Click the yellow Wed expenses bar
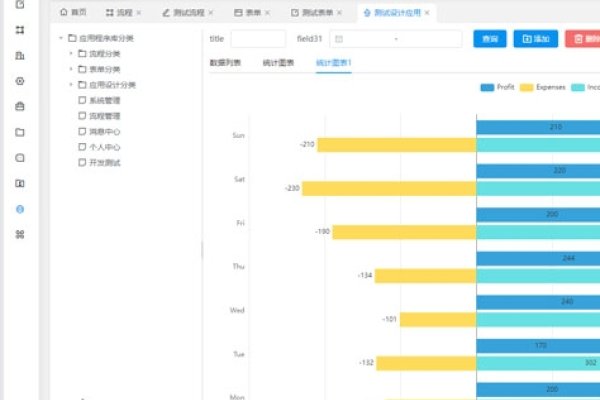This screenshot has height=400, width=600. tap(438, 319)
